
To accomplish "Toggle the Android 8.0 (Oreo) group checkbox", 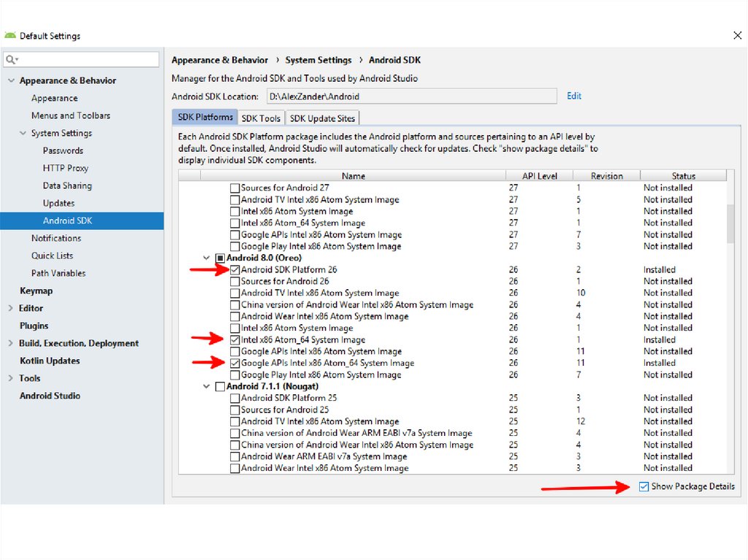I will pyautogui.click(x=220, y=258).
